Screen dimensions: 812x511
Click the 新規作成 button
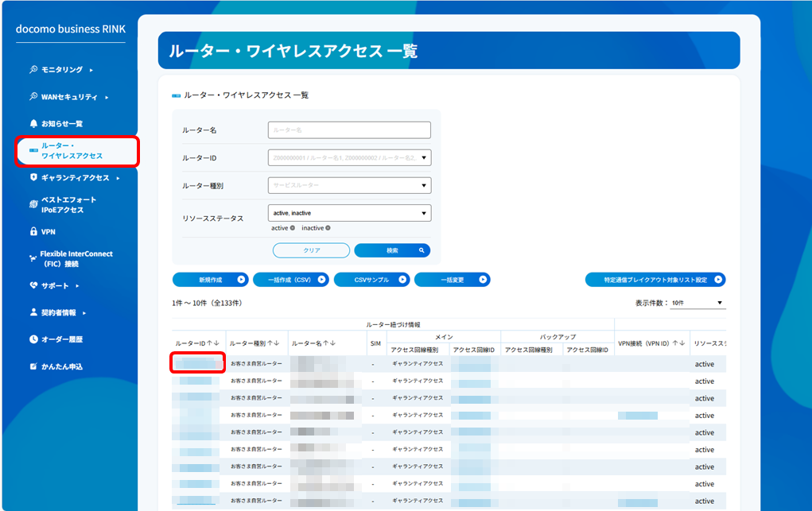pyautogui.click(x=210, y=280)
